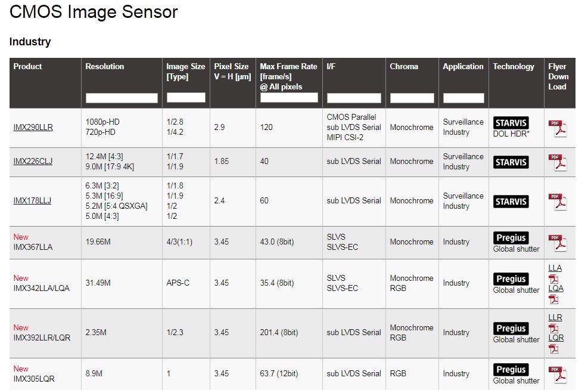Open the PDF icon under the LLR link
Image resolution: width=588 pixels, height=390 pixels.
click(x=553, y=328)
